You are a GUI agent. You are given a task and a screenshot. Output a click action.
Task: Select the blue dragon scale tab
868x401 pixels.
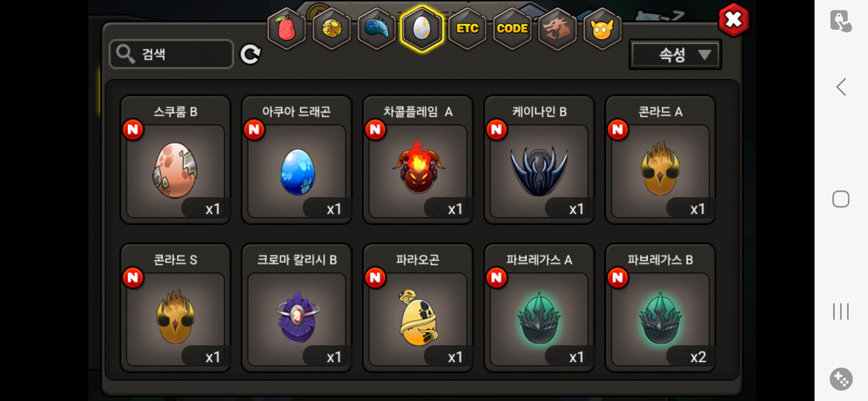pos(377,28)
